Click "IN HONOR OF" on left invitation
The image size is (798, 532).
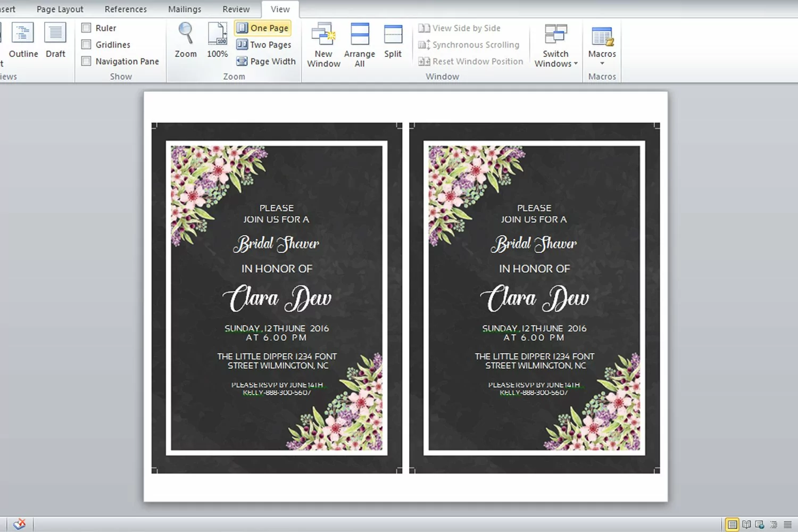point(277,269)
